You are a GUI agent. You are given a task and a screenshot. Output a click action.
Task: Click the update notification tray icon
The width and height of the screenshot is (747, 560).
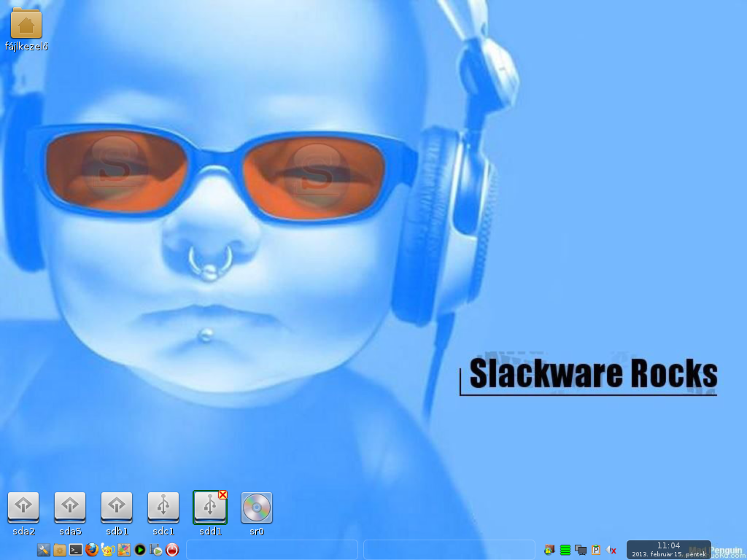pyautogui.click(x=549, y=551)
